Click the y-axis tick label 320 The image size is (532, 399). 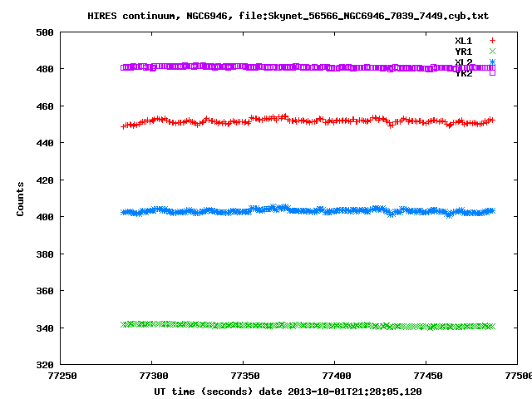pos(45,365)
